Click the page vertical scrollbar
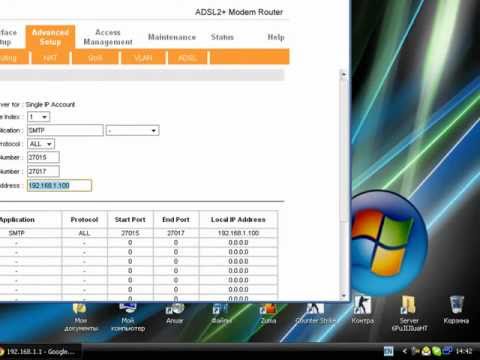Viewport: 480px width, 360px height. pos(343,183)
